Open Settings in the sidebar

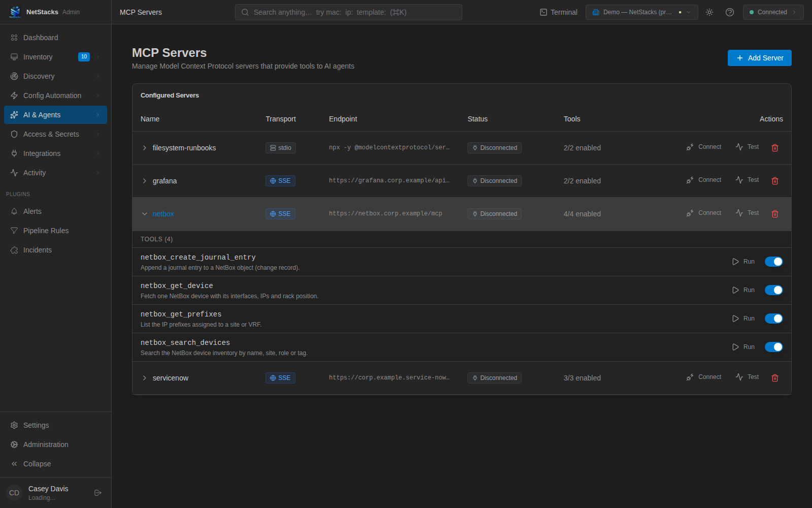(55, 425)
